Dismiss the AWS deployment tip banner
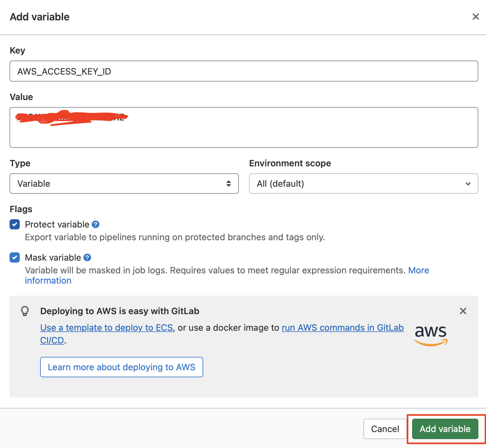 click(463, 311)
